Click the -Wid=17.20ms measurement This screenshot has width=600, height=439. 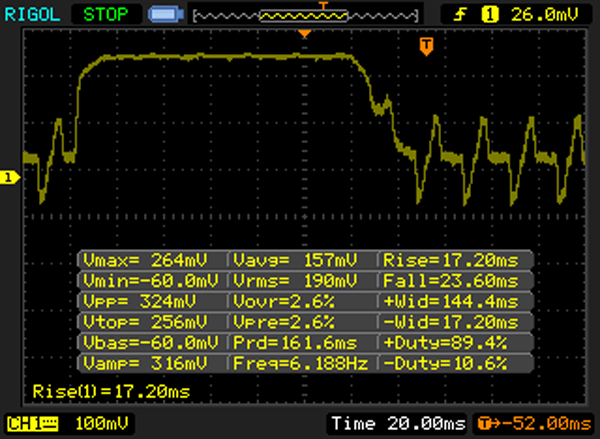451,322
